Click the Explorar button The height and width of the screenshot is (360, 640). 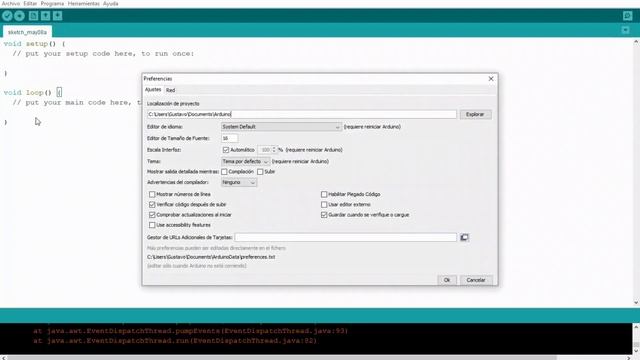pos(475,114)
